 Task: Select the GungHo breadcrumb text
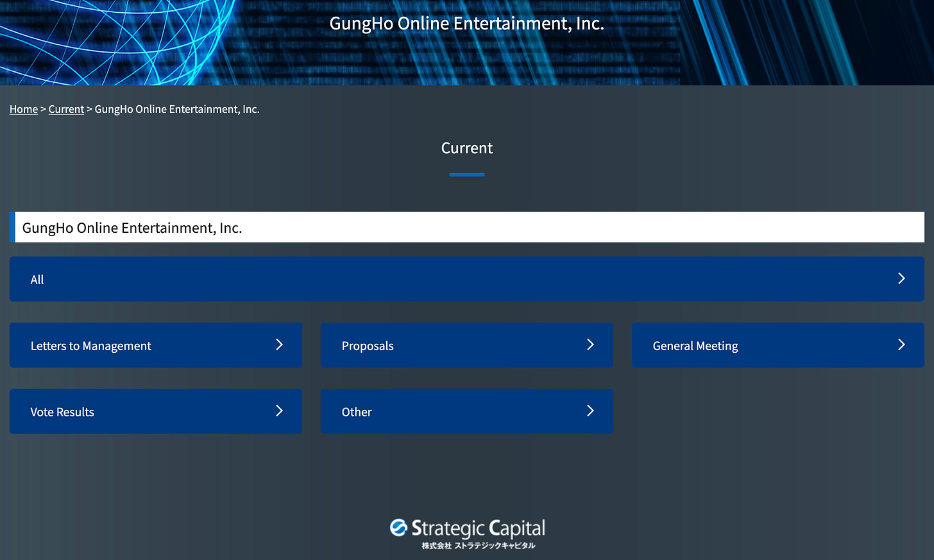177,109
